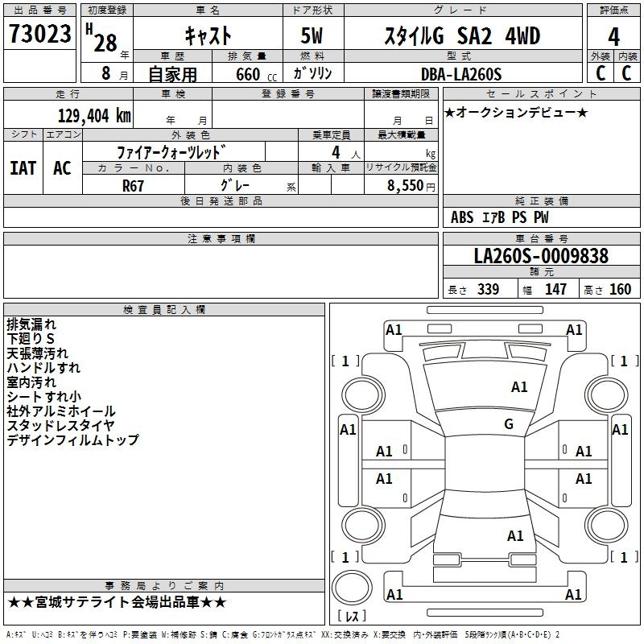Select the note 社外アルミホイール
The height and width of the screenshot is (644, 644).
tap(61, 411)
